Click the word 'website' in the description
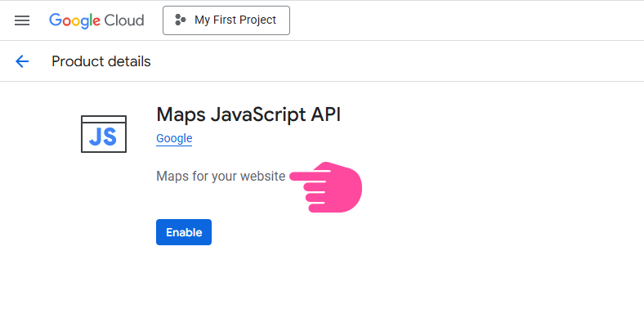Image resolution: width=644 pixels, height=327 pixels. pos(262,176)
